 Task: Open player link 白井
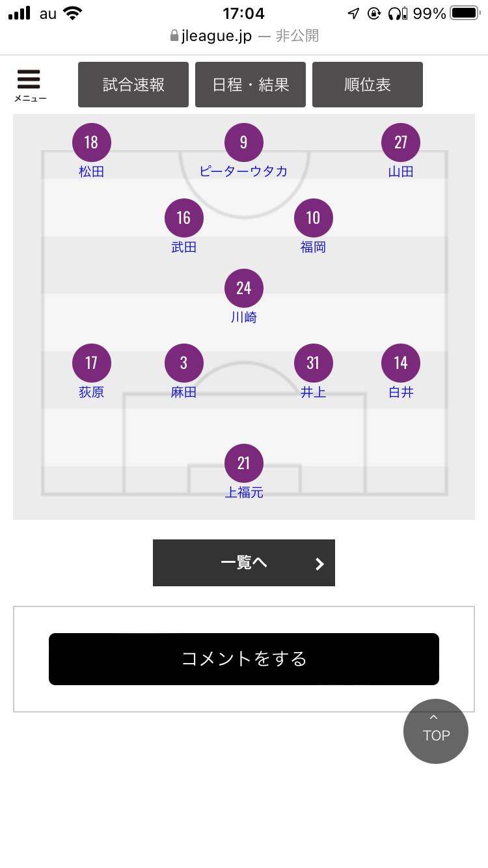[x=401, y=392]
